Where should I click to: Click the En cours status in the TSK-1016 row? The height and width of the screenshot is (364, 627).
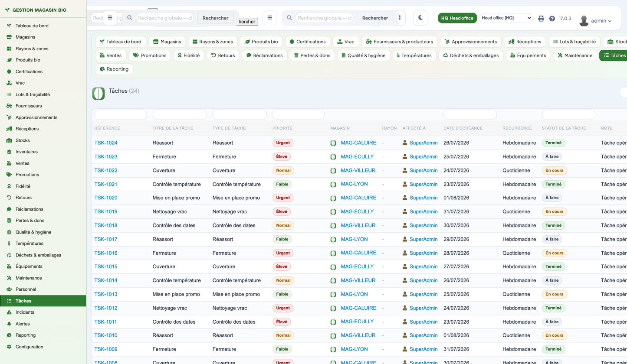554,253
